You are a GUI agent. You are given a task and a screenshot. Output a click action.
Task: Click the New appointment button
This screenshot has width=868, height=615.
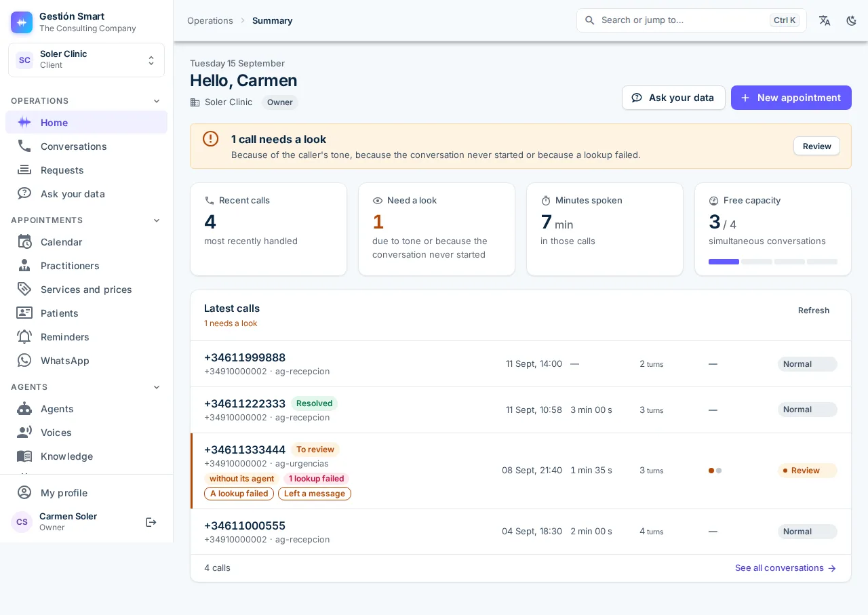(x=791, y=98)
